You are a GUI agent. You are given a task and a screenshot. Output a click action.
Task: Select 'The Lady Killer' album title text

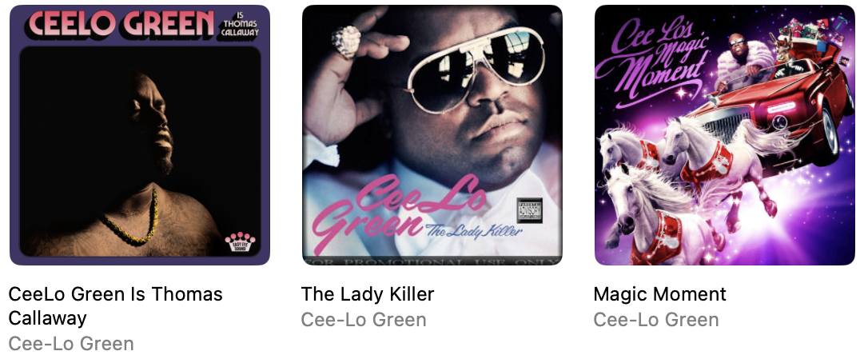368,294
